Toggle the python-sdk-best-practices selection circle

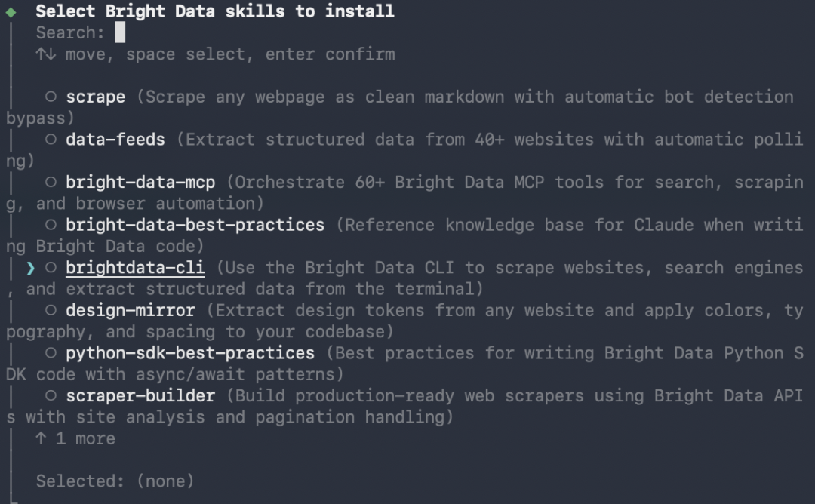(x=51, y=353)
